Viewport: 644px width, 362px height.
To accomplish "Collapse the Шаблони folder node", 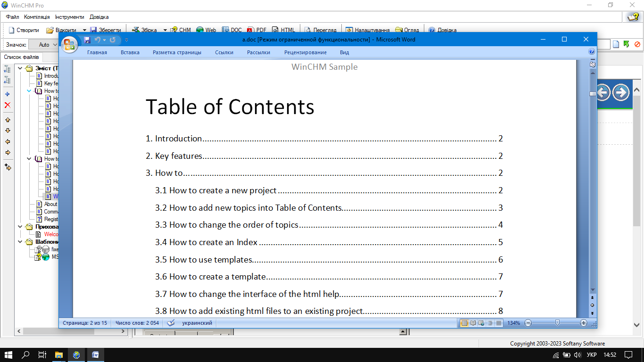I will (21, 242).
